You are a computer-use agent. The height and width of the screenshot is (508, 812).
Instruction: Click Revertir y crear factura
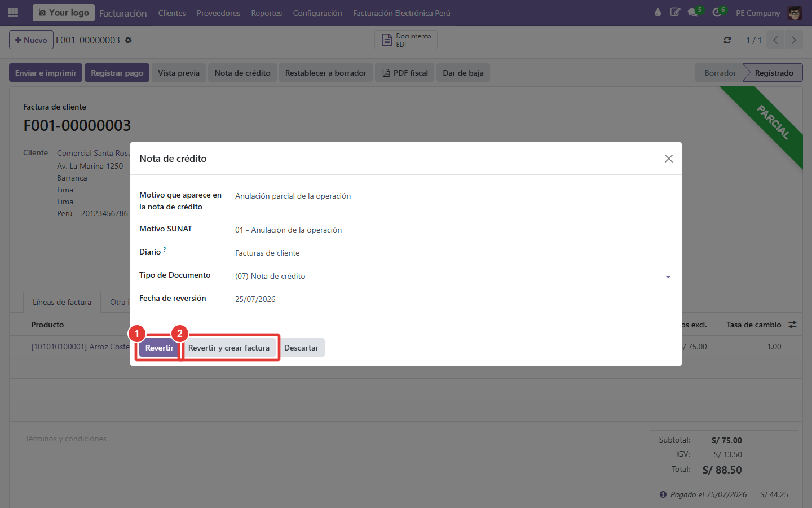coord(229,348)
